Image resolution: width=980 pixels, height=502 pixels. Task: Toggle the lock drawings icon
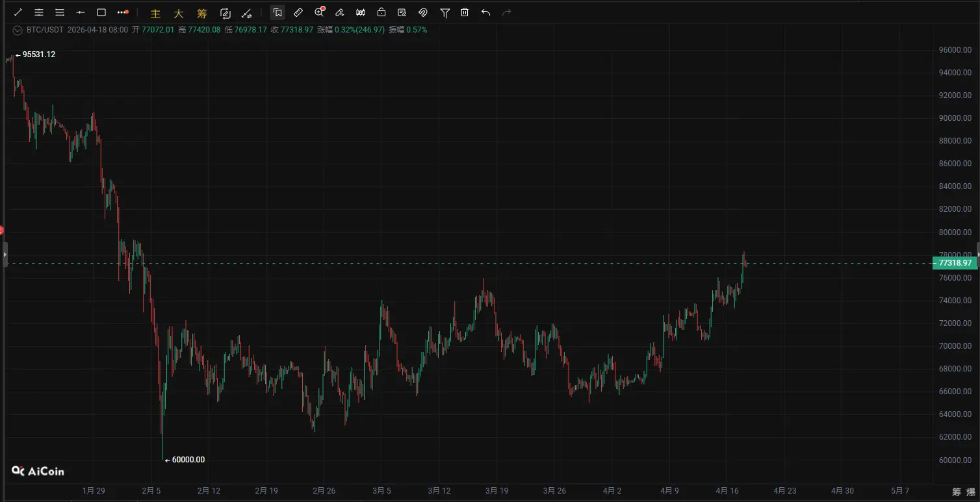pos(381,12)
